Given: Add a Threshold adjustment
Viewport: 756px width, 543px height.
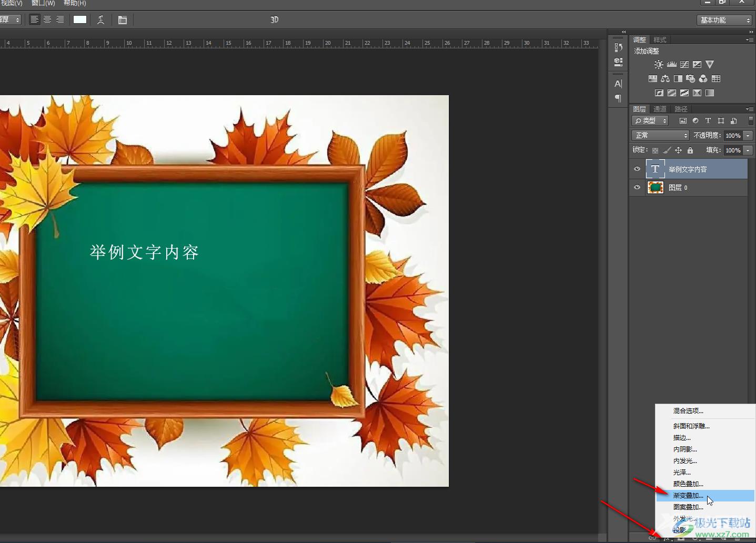Looking at the screenshot, I should pos(684,93).
